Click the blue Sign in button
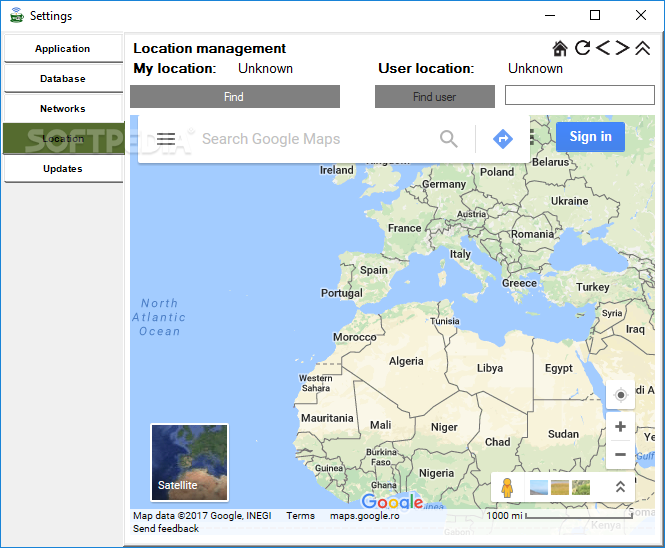The height and width of the screenshot is (548, 665). (590, 137)
